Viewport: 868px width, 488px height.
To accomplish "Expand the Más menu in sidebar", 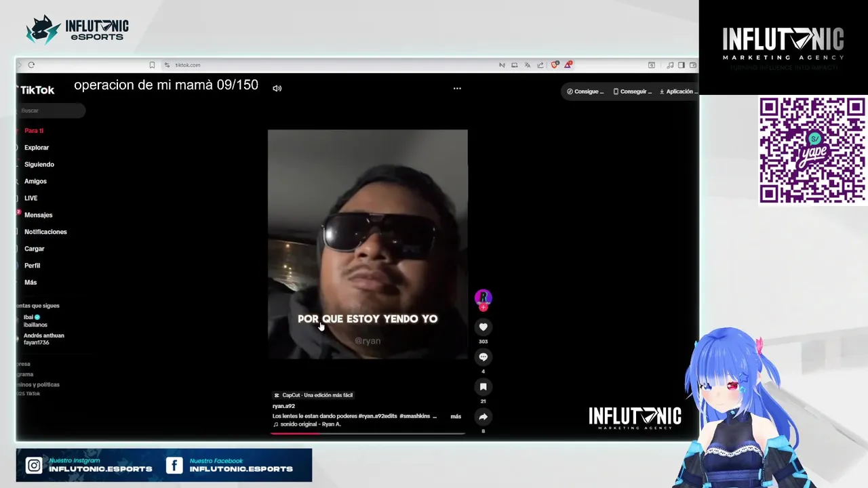I will [x=31, y=282].
